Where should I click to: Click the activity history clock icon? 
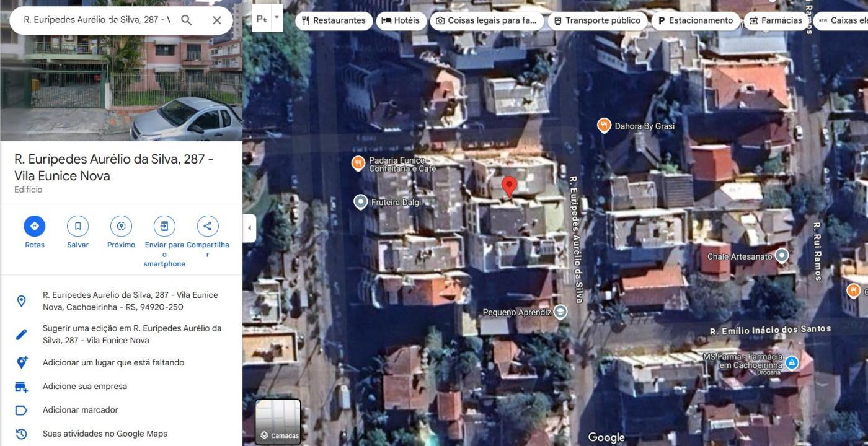tap(21, 434)
